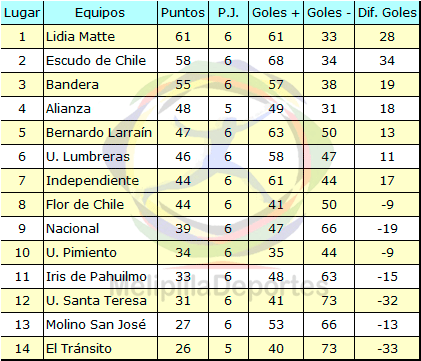Click Bernardo Larraín in the table

(x=99, y=133)
